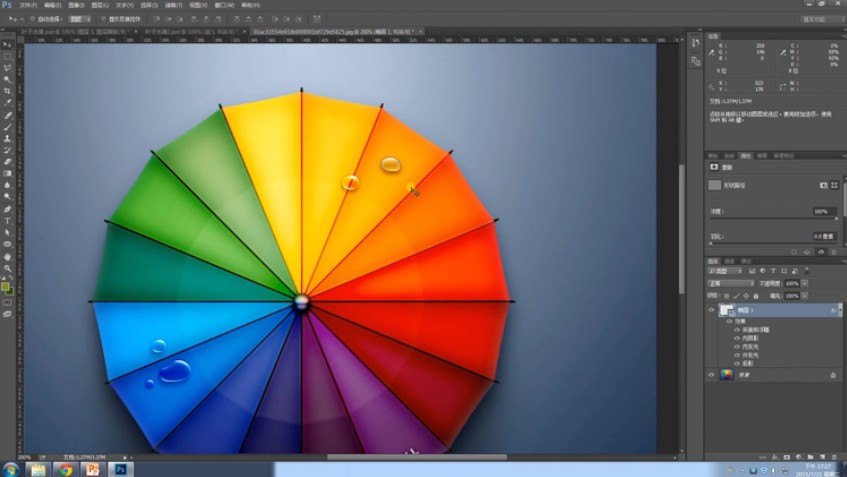Select the Clone Stamp tool

tap(7, 139)
